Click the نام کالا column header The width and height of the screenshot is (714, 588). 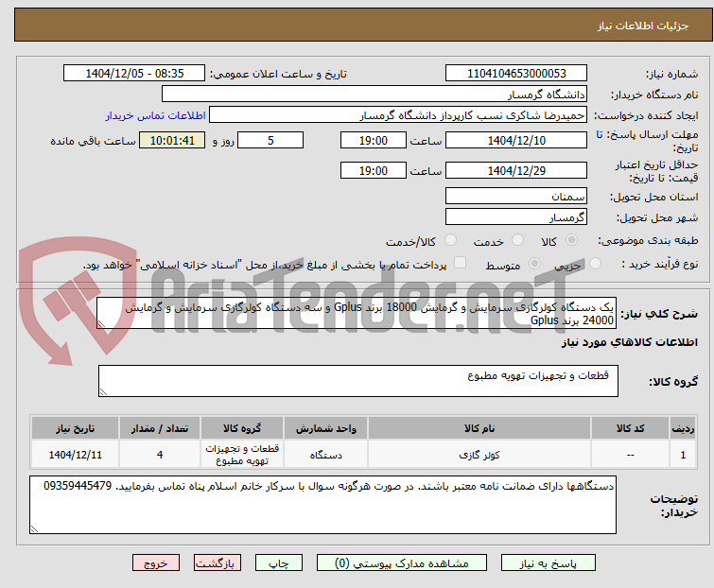(x=479, y=428)
